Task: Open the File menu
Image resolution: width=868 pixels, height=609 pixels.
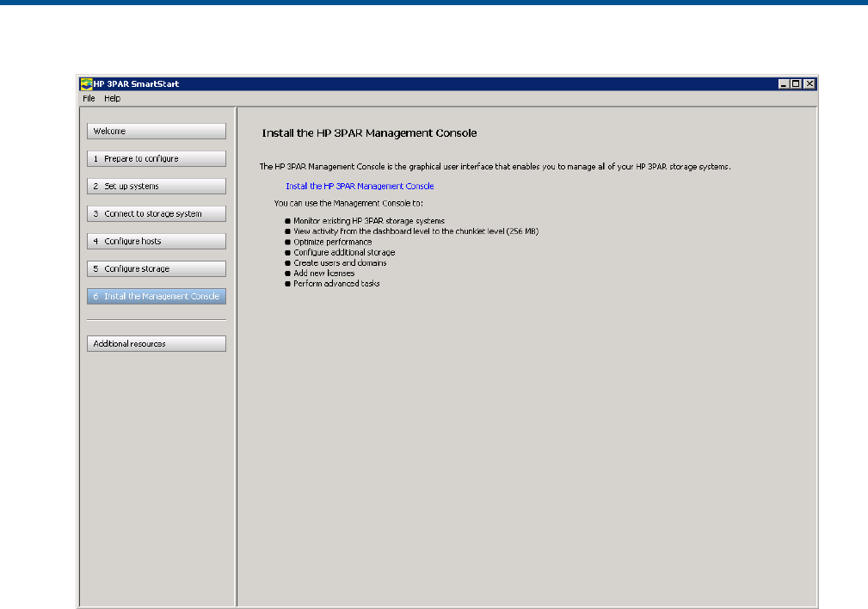Action: point(89,98)
